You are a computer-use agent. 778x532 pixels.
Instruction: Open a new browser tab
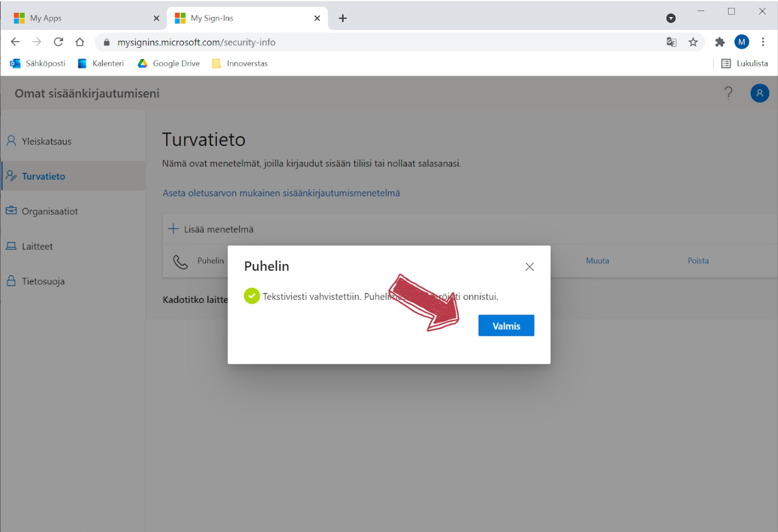(343, 18)
